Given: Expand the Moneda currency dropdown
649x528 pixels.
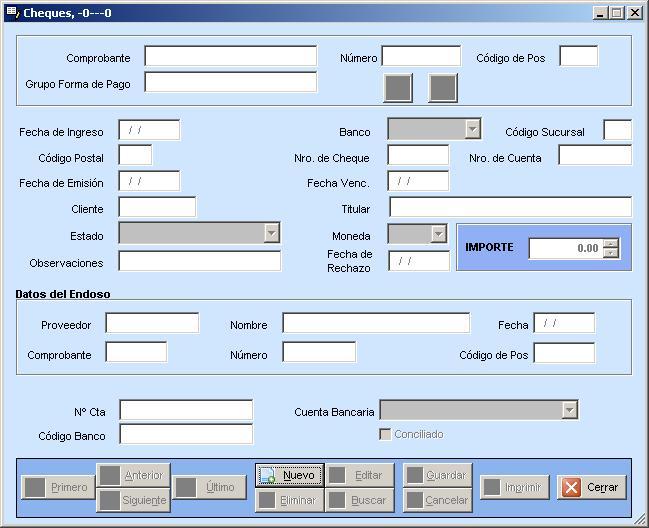Looking at the screenshot, I should (x=438, y=234).
